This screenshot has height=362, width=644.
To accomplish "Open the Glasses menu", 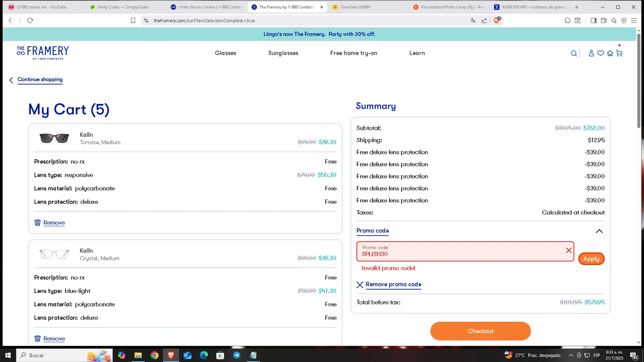I will 226,53.
